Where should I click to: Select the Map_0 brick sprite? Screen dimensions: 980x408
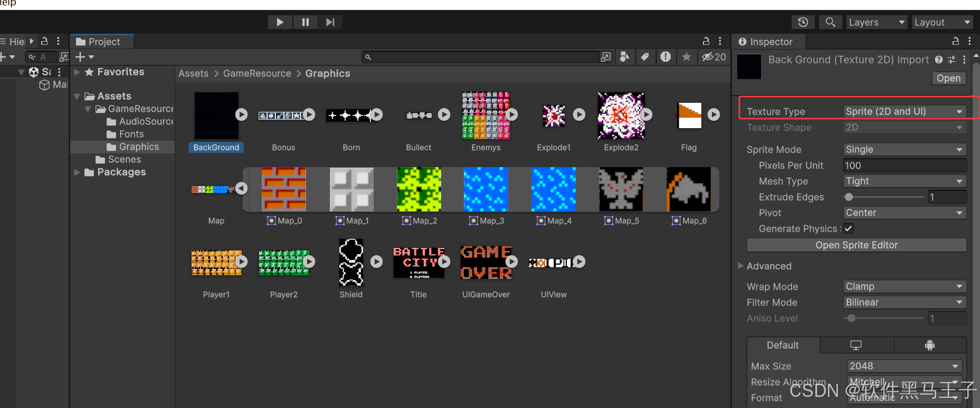click(x=284, y=189)
